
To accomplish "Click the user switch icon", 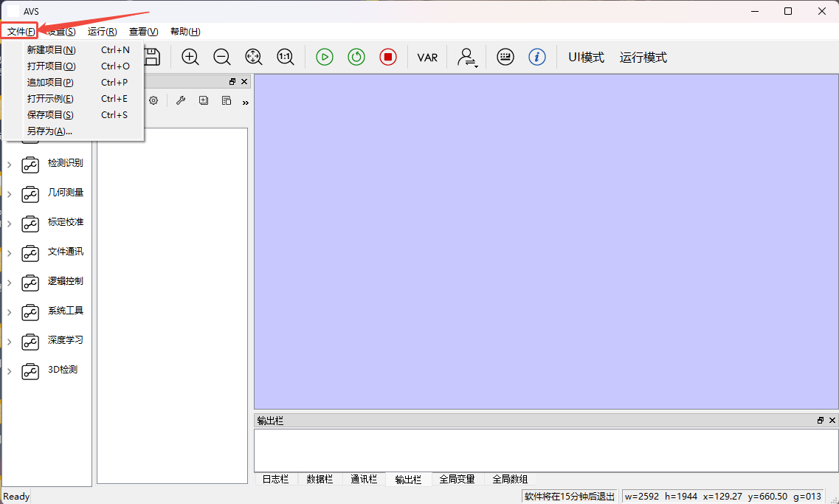I will (467, 58).
